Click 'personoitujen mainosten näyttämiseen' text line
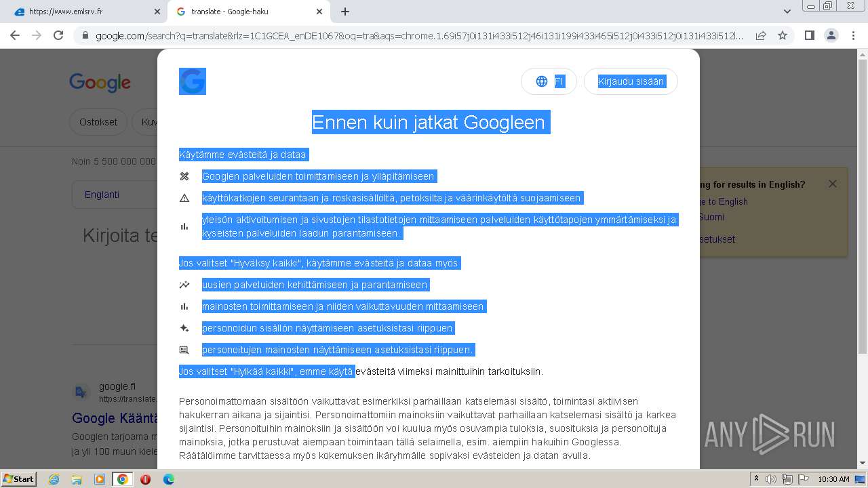Image resolution: width=868 pixels, height=488 pixels. [338, 350]
